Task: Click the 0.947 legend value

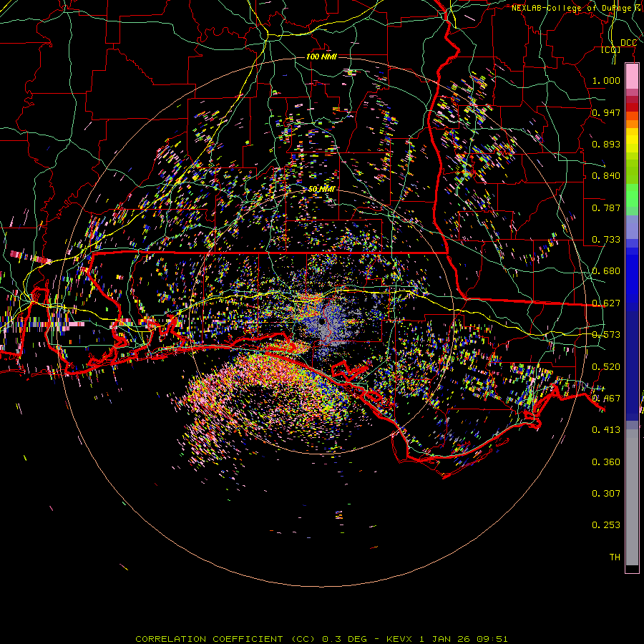Action: point(606,112)
